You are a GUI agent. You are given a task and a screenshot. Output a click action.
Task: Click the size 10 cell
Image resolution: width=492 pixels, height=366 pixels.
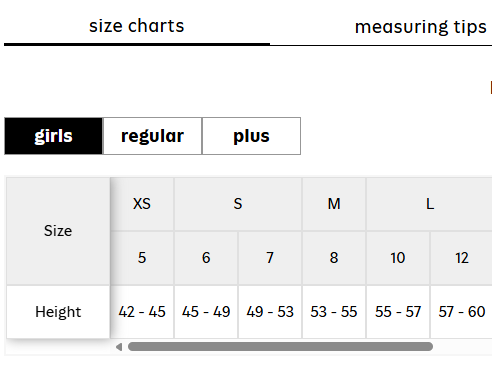click(x=398, y=258)
